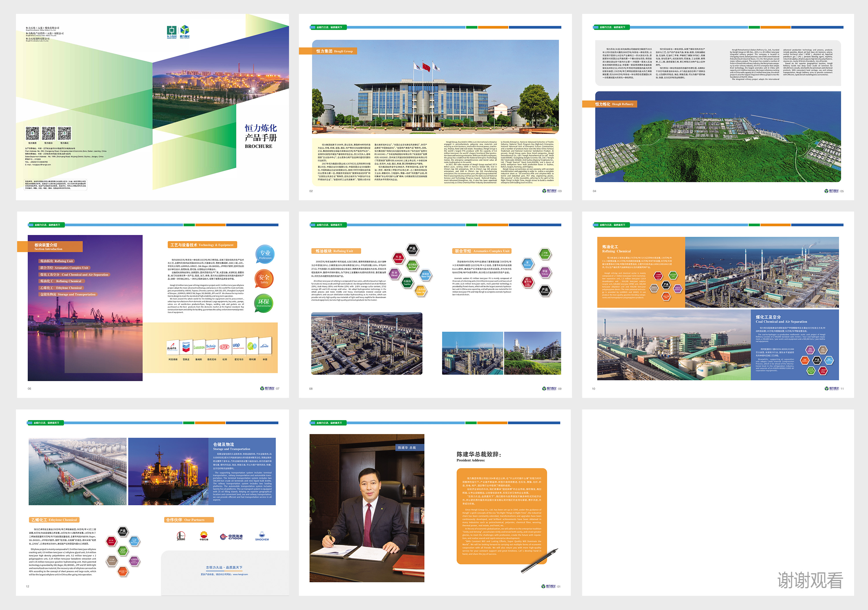Click the purple Liquid Nitrogen hexagon

(810, 350)
